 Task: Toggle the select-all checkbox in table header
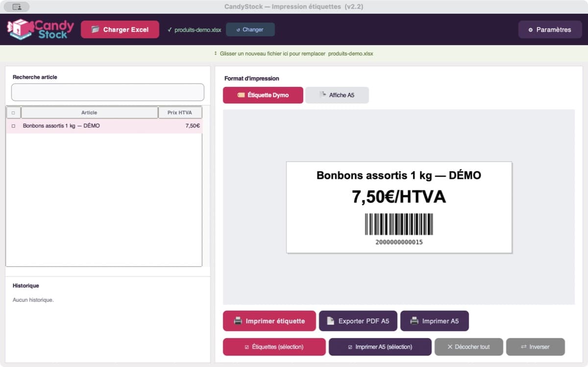point(13,113)
